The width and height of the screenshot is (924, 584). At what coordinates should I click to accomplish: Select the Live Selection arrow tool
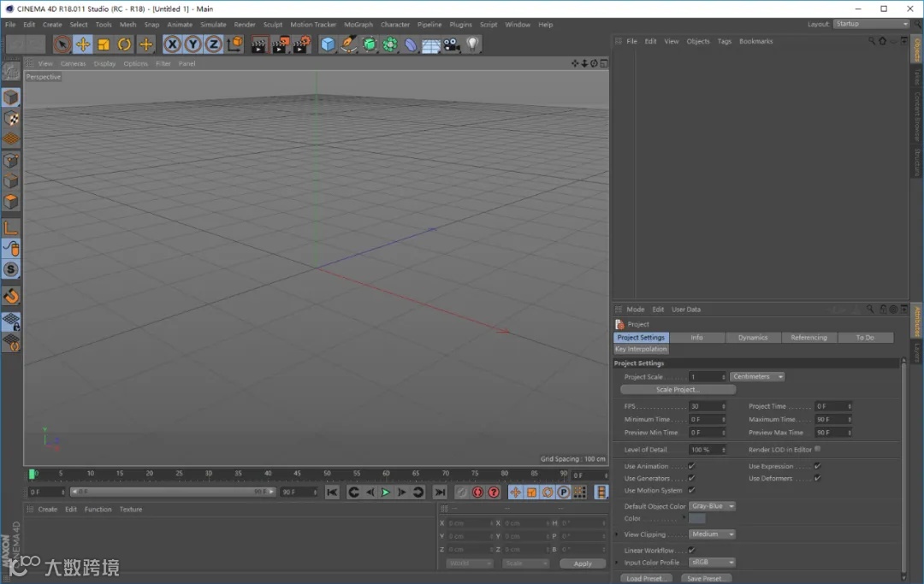pos(62,44)
